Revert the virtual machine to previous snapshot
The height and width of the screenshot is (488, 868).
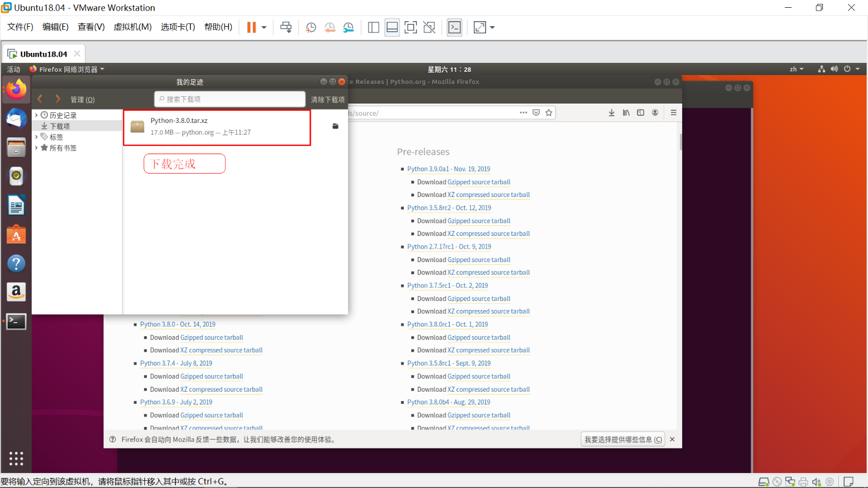(x=330, y=27)
